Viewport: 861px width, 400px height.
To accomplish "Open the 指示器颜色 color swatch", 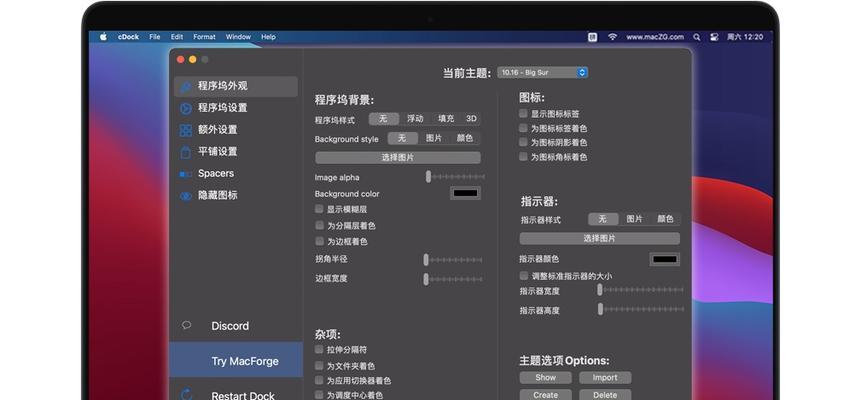I will (665, 259).
